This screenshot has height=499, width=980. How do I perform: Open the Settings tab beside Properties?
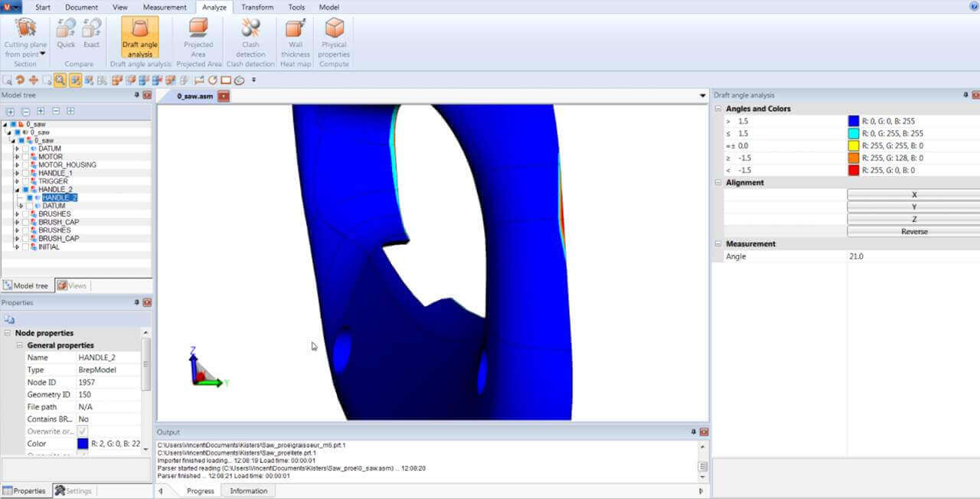[x=73, y=491]
